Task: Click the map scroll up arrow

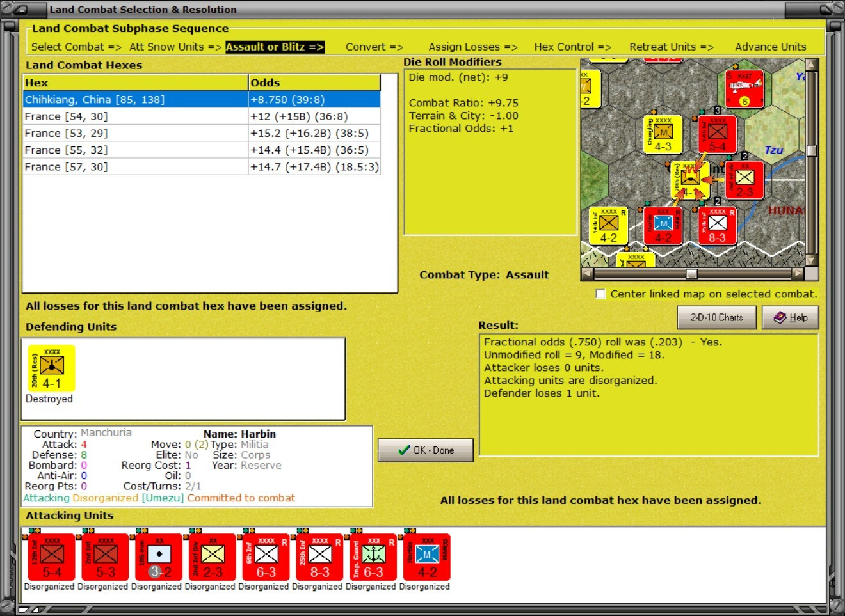Action: tap(812, 65)
